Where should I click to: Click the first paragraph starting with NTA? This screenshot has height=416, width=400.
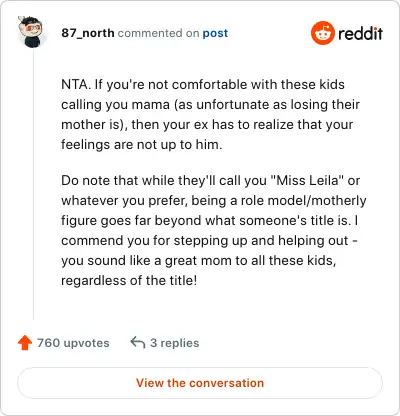pos(210,114)
